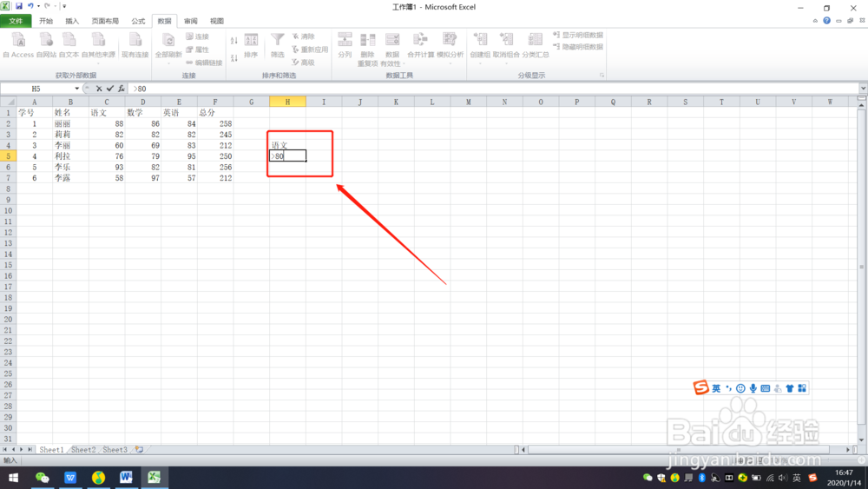Confirm entry with checkmark button
Image resolution: width=868 pixels, height=489 pixels.
(110, 89)
